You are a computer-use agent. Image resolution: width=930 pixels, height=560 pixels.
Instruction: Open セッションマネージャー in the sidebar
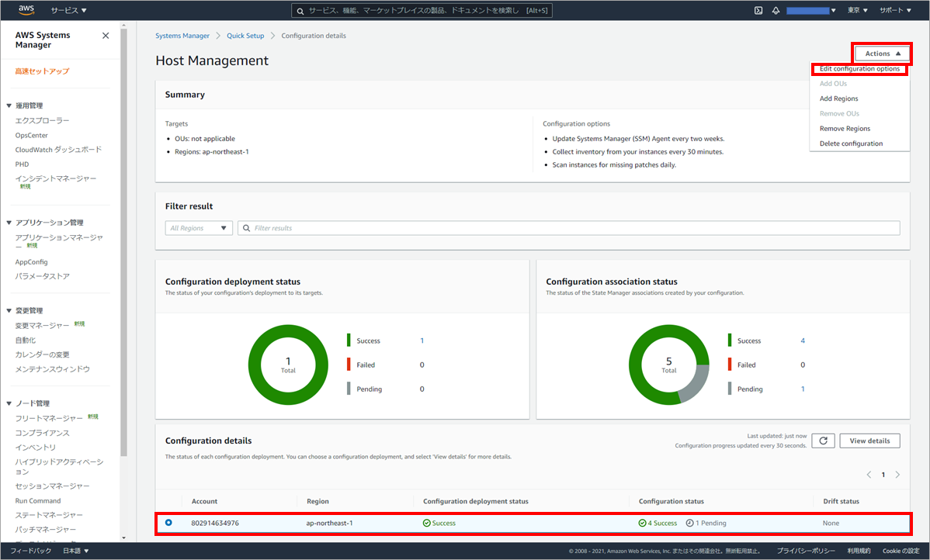coord(52,486)
